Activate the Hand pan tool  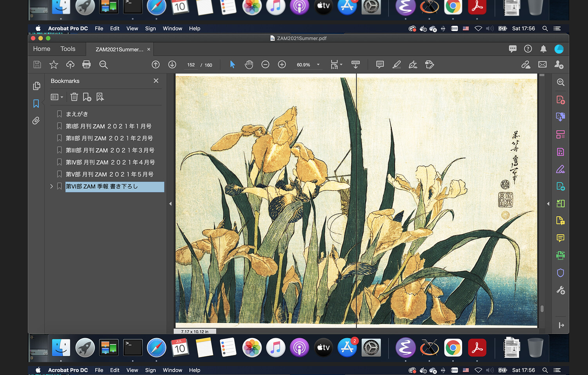[x=249, y=65]
